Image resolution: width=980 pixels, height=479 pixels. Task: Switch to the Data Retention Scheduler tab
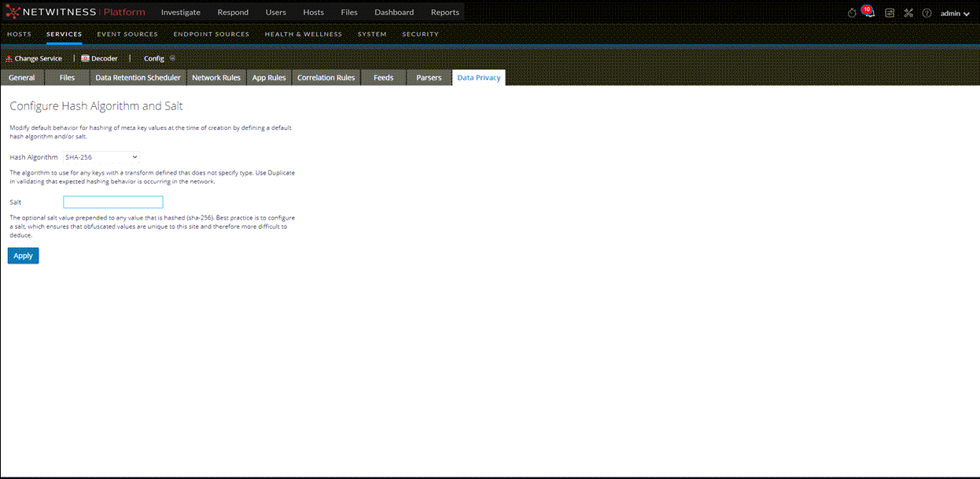point(138,77)
